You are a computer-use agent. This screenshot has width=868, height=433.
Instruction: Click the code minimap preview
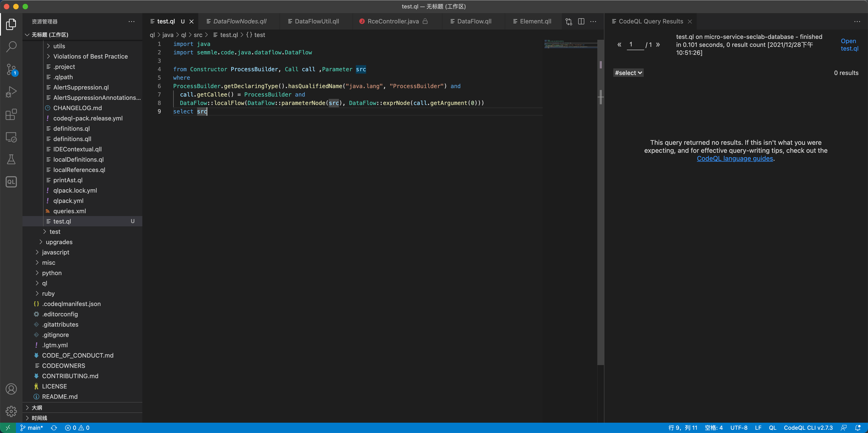pos(571,44)
